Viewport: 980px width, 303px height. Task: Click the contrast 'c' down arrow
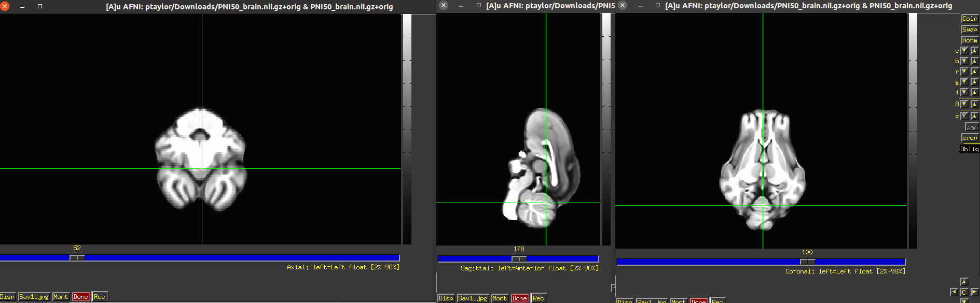964,51
